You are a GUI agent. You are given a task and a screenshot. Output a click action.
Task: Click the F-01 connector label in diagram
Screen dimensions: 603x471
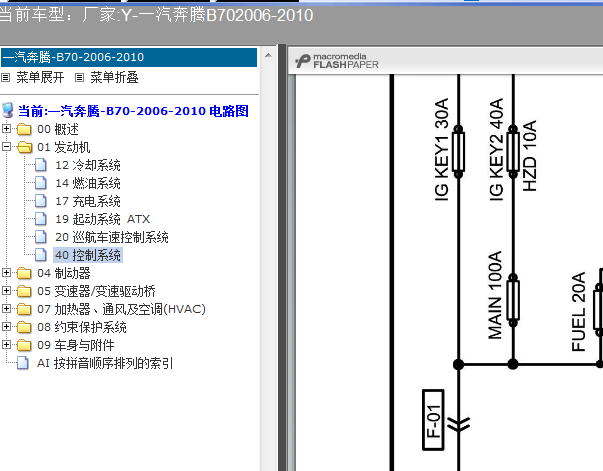click(x=433, y=420)
